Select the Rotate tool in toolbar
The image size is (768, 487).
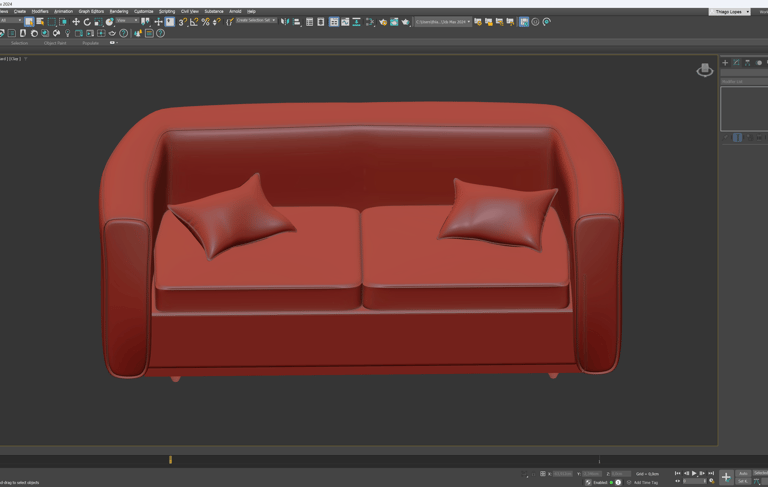(x=87, y=21)
